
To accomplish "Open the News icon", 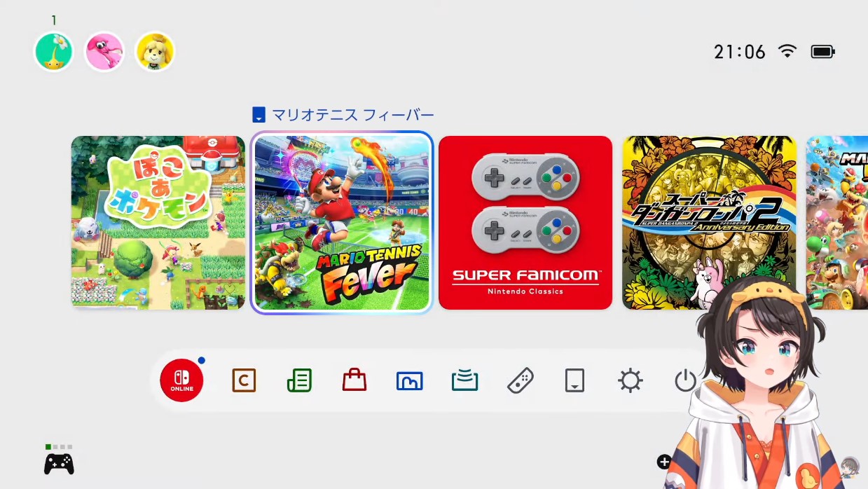I will click(300, 380).
